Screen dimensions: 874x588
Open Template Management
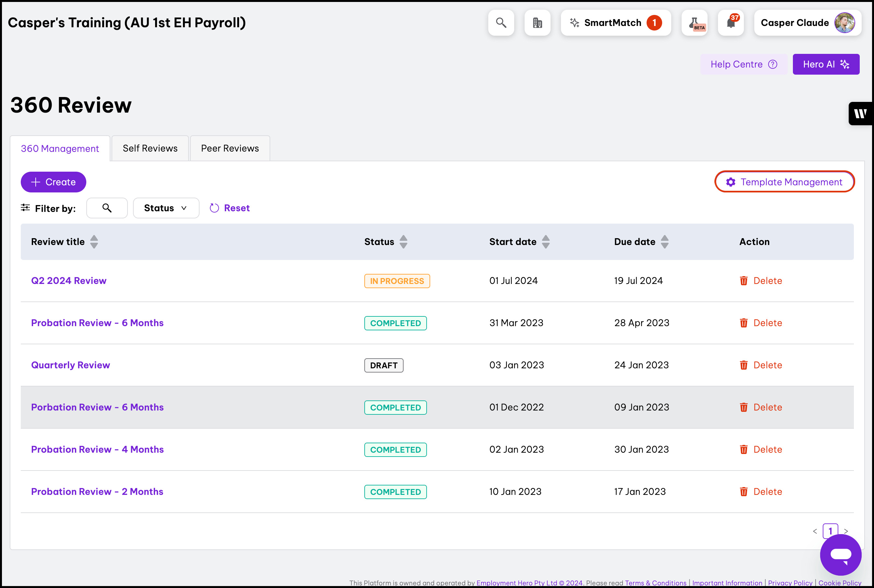pos(784,182)
